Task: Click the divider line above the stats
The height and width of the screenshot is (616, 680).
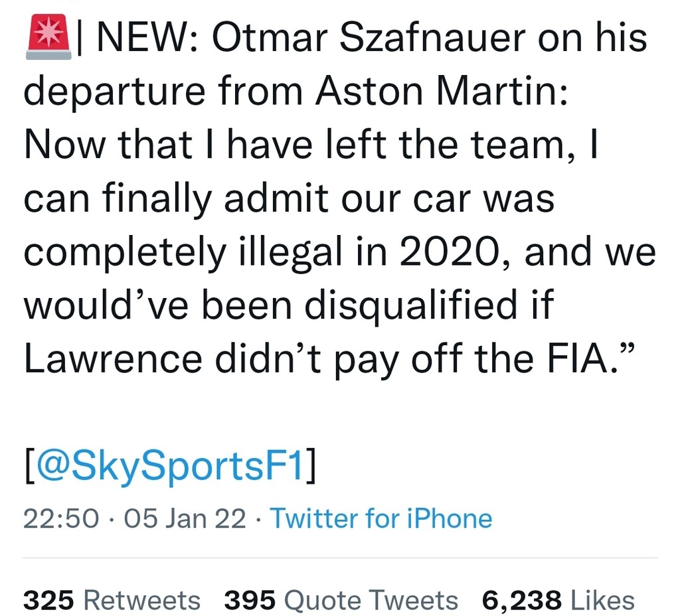Action: point(341,558)
